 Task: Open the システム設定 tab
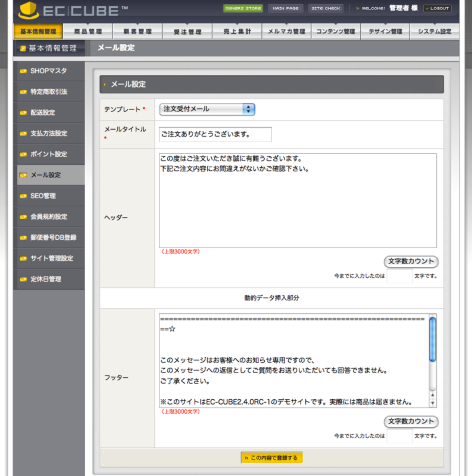coord(435,32)
